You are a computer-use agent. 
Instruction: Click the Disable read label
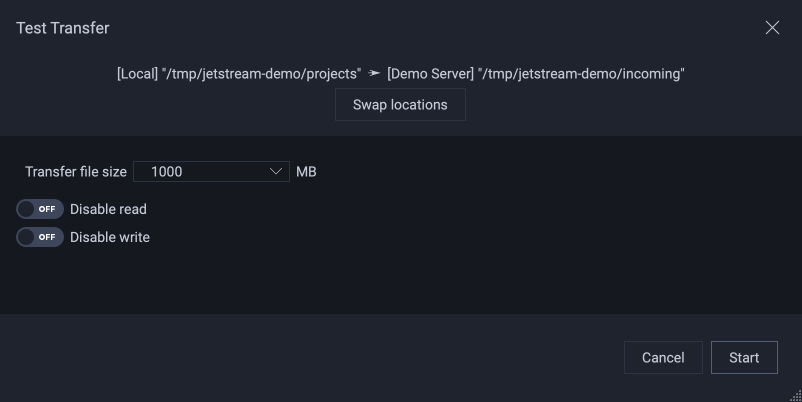[x=108, y=209]
